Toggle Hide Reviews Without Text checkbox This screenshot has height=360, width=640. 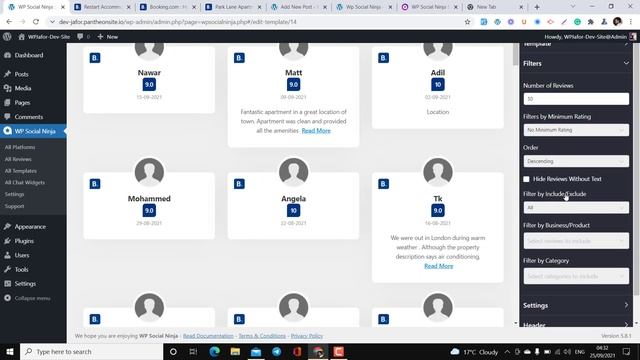pos(527,179)
